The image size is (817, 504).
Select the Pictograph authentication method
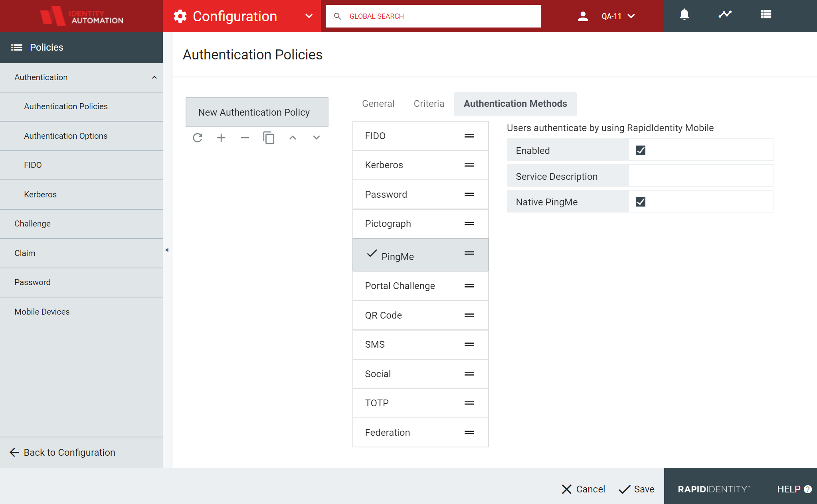[421, 224]
